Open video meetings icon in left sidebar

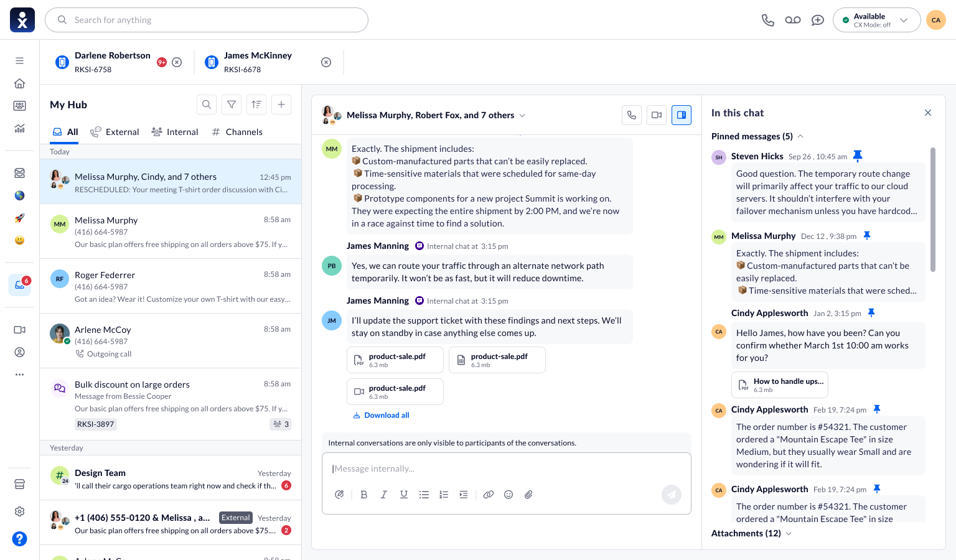click(x=20, y=330)
